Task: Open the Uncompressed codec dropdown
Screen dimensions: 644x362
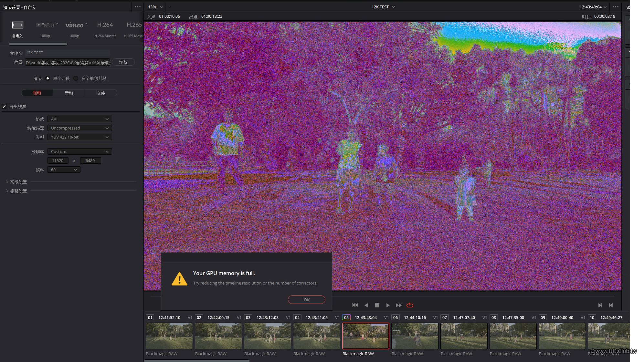Action: pyautogui.click(x=79, y=128)
